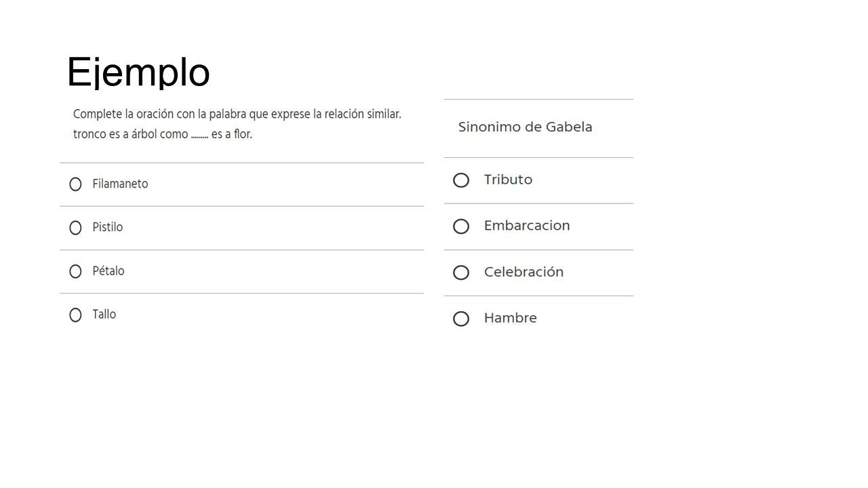Screen dimensions: 868x488
Task: Select the Filamaneto radio button
Action: click(x=75, y=184)
